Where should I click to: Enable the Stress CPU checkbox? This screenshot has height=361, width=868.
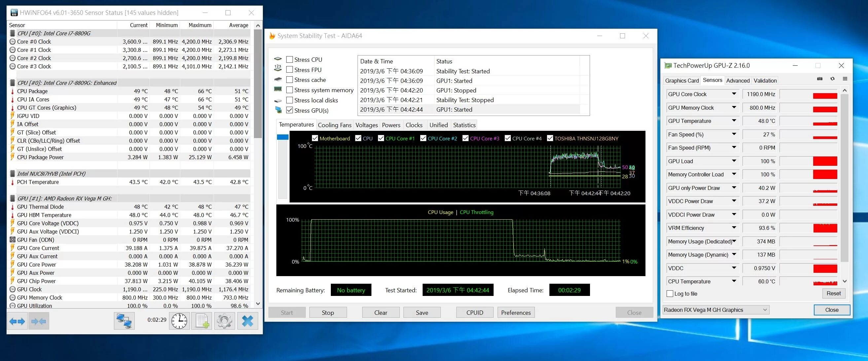point(290,60)
